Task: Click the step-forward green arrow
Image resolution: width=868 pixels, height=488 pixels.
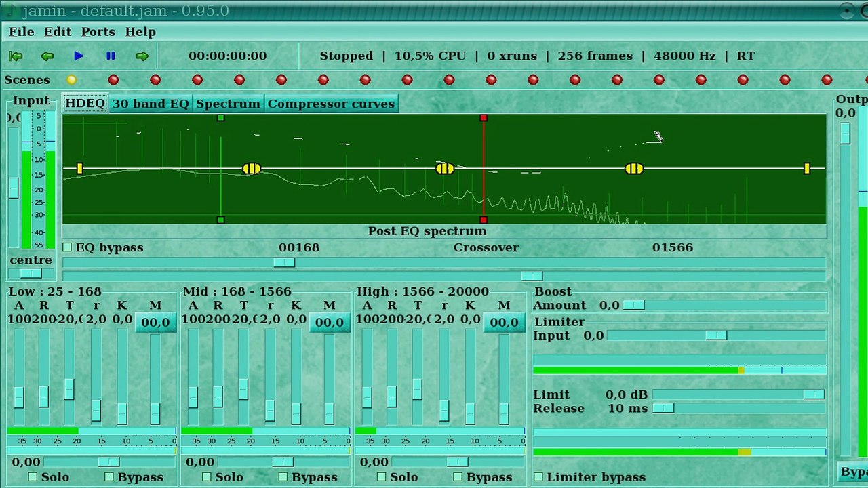Action: click(142, 56)
